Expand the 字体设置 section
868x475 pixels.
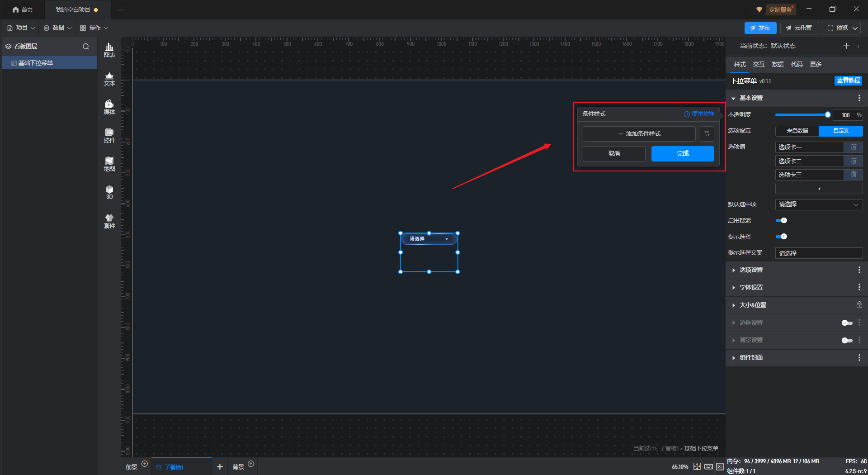[x=751, y=288]
